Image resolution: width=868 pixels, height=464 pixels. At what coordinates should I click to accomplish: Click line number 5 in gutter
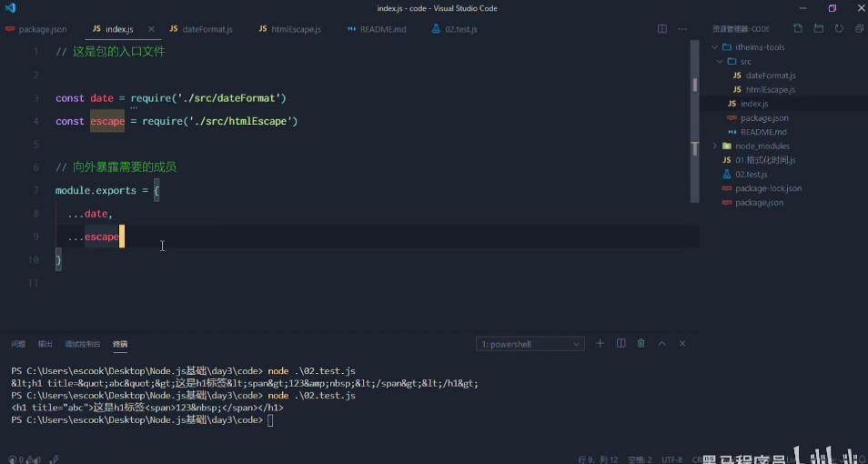[x=36, y=145]
